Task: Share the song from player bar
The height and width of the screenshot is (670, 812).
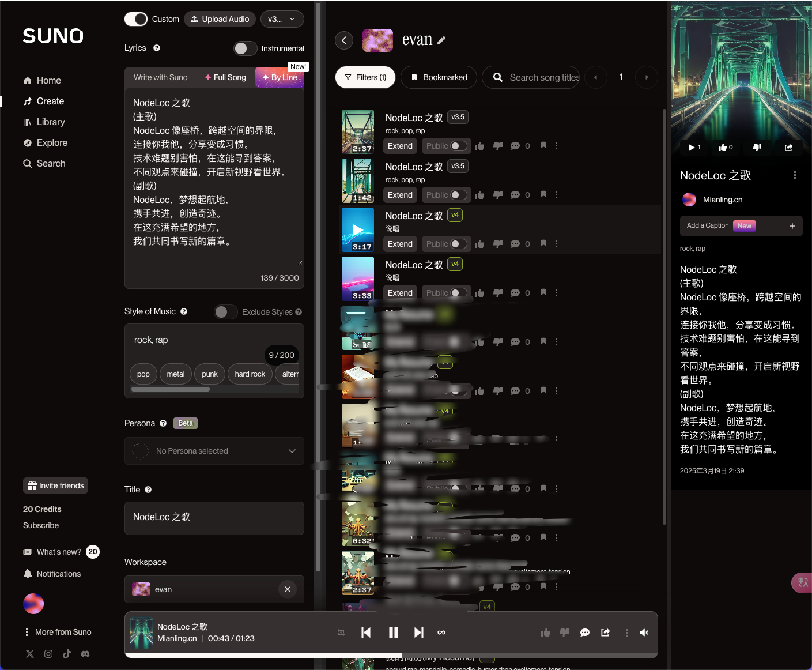Action: coord(606,633)
